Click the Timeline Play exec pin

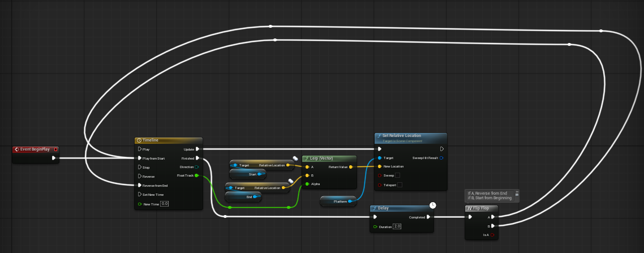pyautogui.click(x=140, y=149)
